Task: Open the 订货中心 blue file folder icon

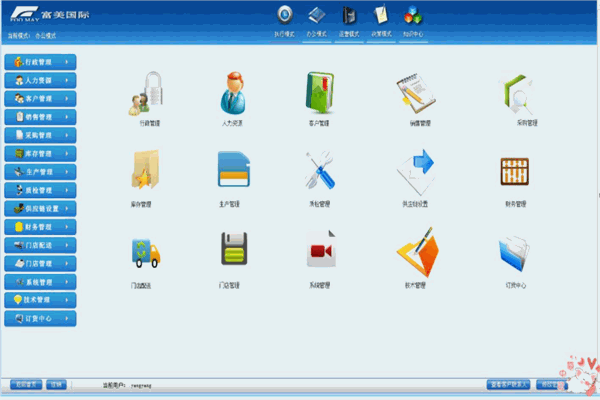Action: [514, 253]
